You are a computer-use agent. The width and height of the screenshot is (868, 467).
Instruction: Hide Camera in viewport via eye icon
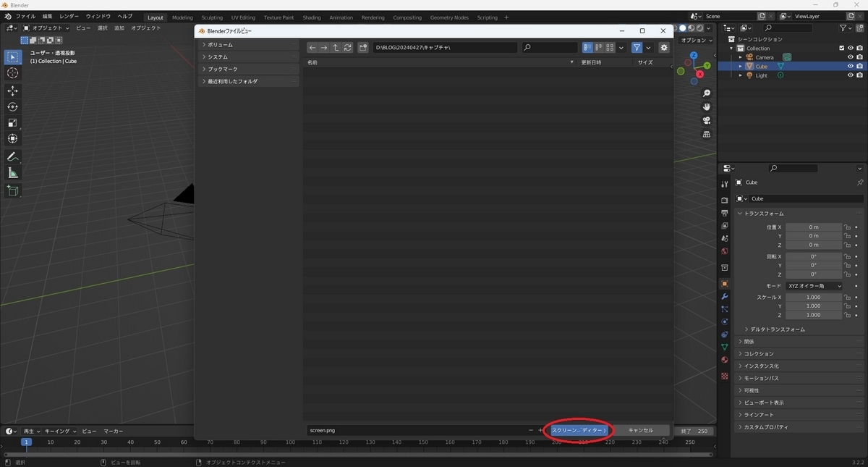click(x=851, y=57)
